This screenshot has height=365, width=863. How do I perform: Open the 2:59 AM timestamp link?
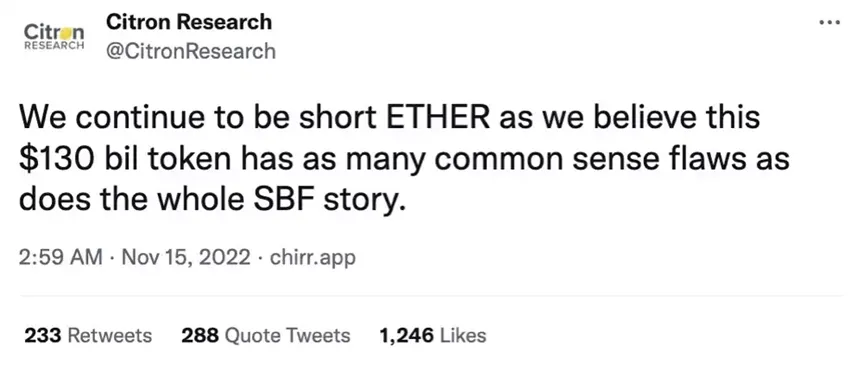pyautogui.click(x=61, y=257)
